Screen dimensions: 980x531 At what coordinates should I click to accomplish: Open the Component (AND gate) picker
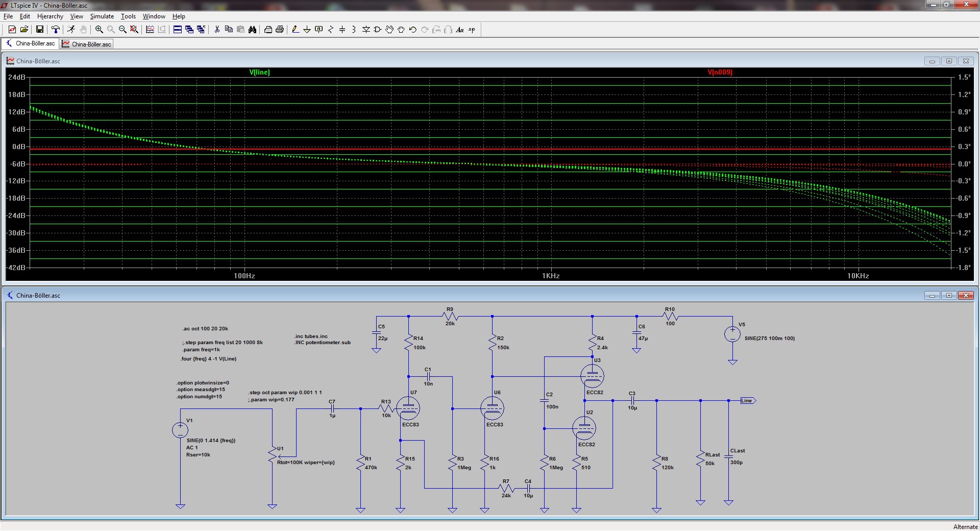(x=378, y=30)
